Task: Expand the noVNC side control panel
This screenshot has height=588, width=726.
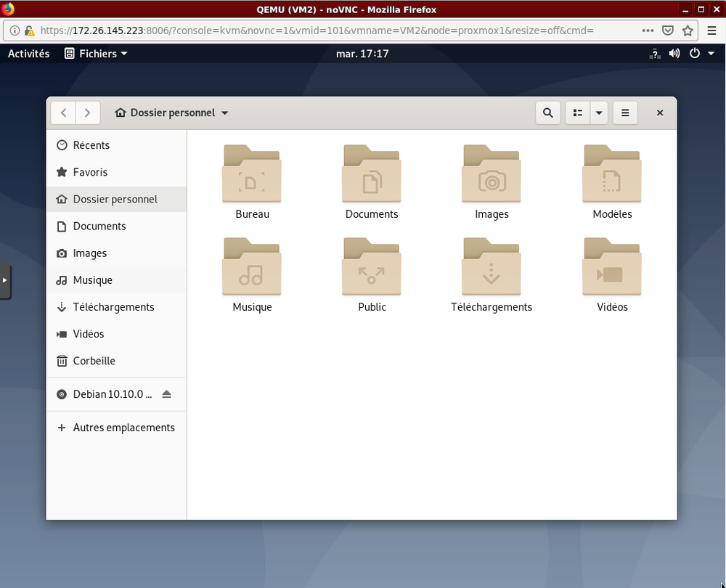Action: [x=5, y=279]
